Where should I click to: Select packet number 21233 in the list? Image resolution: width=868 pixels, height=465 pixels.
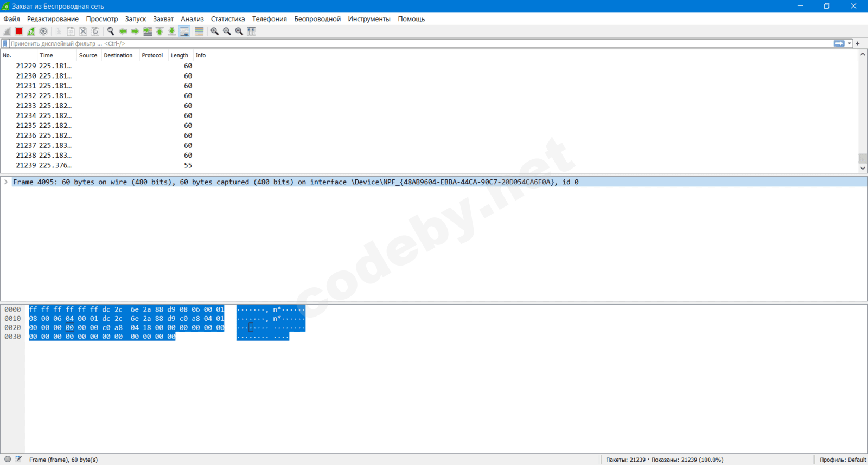pyautogui.click(x=429, y=106)
